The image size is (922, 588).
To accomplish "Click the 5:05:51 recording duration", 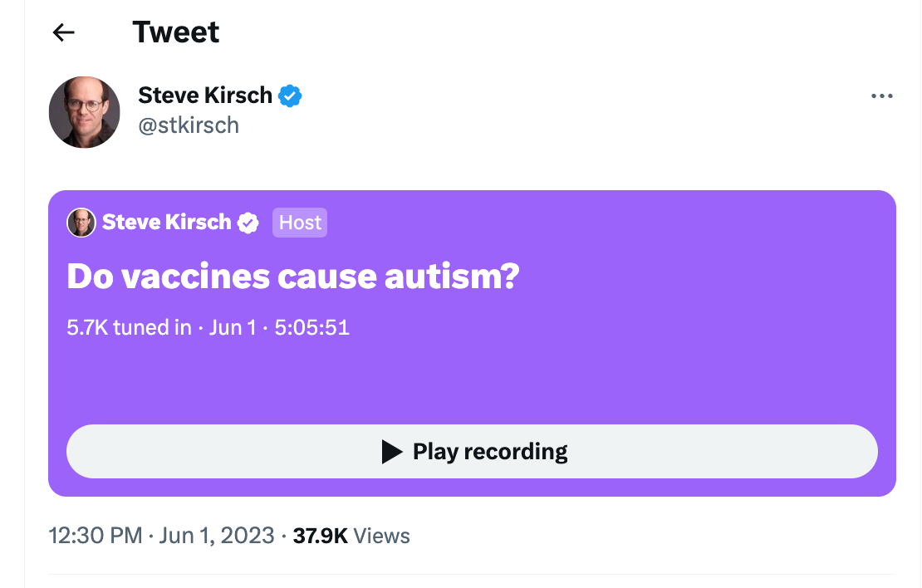I will point(311,327).
